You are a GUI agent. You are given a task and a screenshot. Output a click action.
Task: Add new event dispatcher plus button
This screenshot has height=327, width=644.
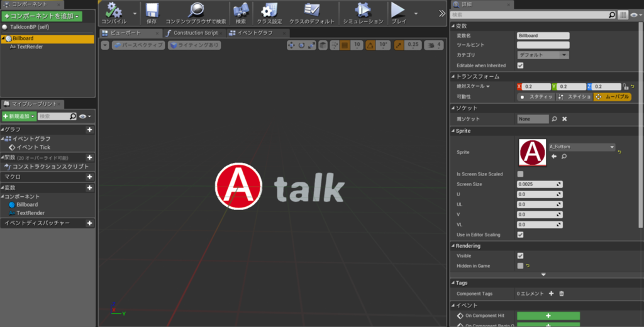coord(89,223)
